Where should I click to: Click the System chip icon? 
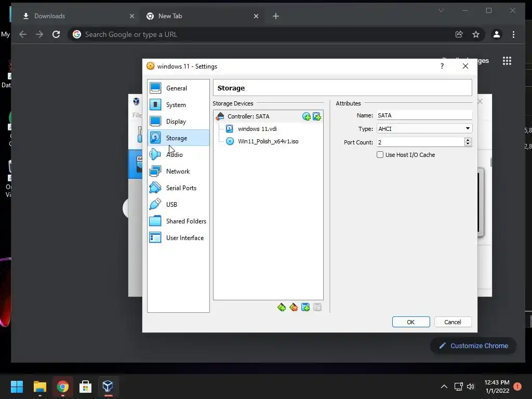[x=155, y=104]
